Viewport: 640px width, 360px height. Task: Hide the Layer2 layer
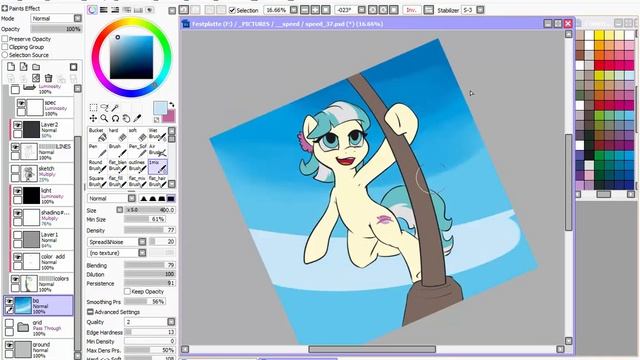pos(18,125)
